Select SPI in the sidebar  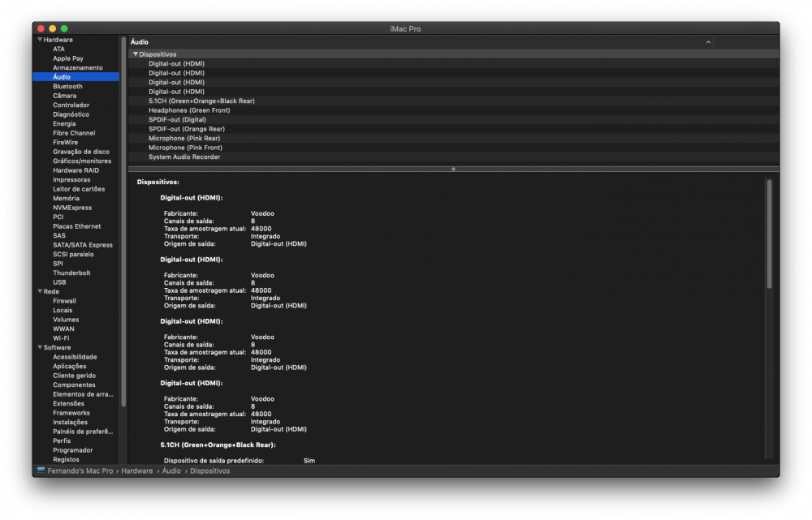pyautogui.click(x=58, y=264)
